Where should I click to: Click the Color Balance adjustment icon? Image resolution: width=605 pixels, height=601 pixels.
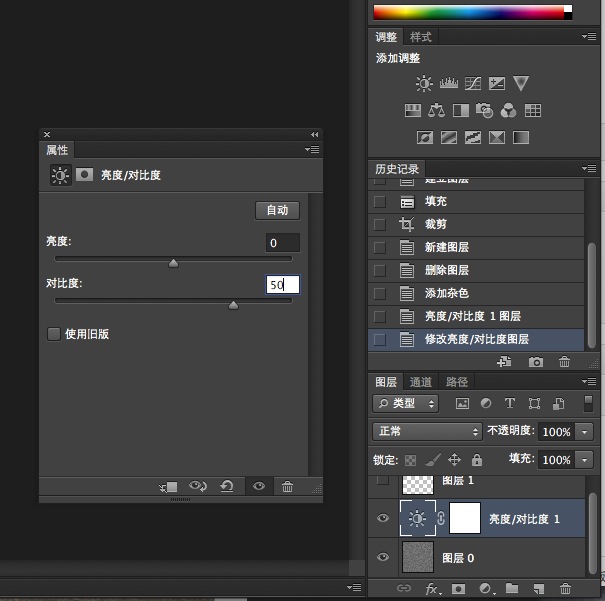click(x=436, y=111)
